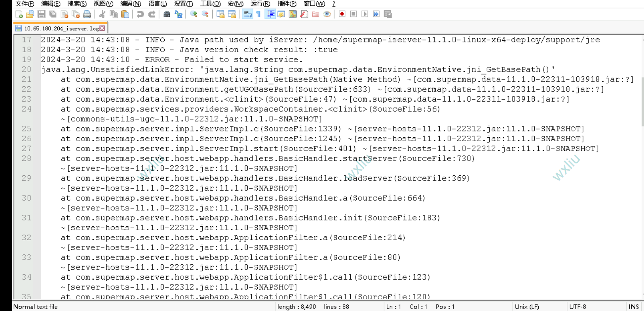The height and width of the screenshot is (311, 644).
Task: Click the Java version check result line
Action: tap(189, 50)
